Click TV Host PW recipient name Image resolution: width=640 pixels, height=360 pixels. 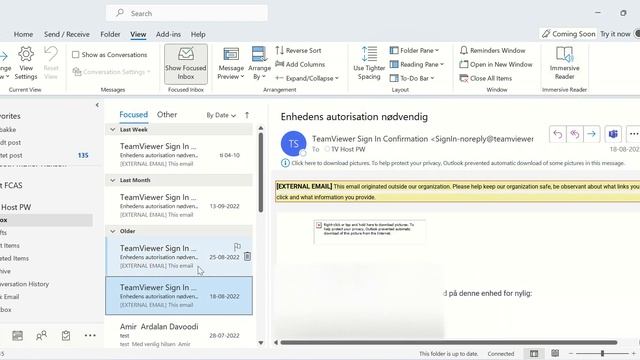[x=348, y=149]
